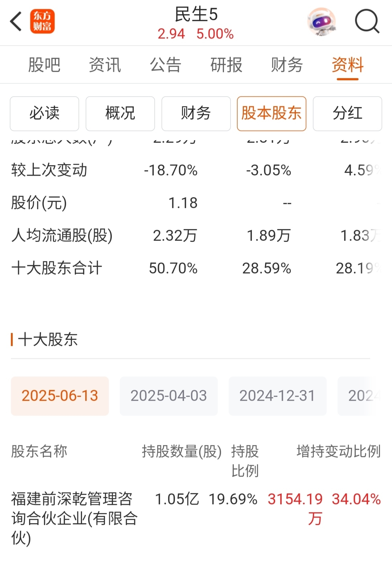Open the 公告 tab
Screen dimensions: 392x562
(166, 65)
